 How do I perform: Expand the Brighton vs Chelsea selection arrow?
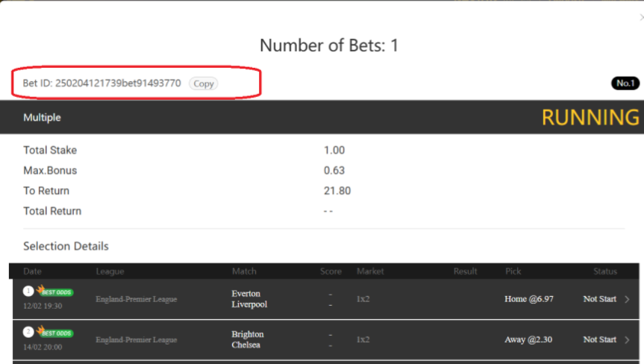tap(627, 339)
